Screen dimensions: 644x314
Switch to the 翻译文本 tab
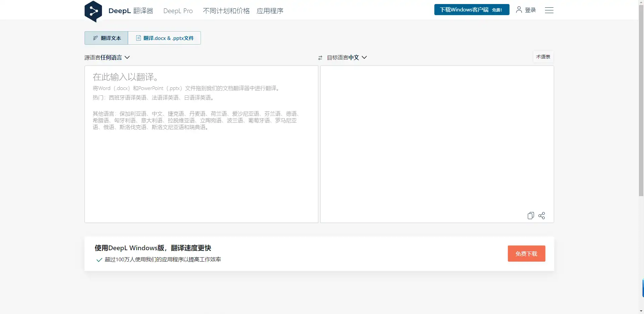[106, 38]
